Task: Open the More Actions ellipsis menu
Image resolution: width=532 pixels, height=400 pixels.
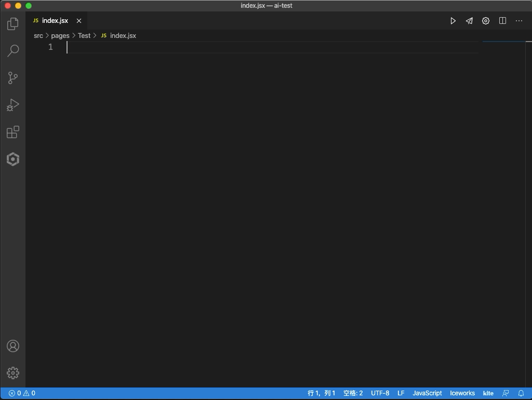Action: coord(519,21)
